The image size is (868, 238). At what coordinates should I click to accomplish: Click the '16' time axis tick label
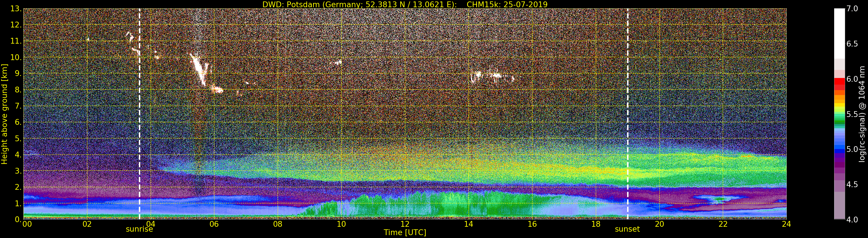(532, 224)
